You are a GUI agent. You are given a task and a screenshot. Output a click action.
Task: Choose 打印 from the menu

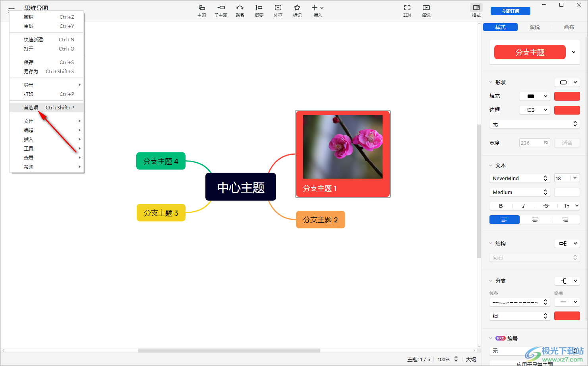46,94
